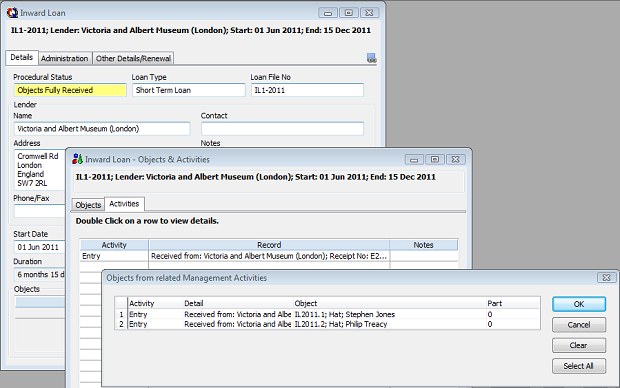Click the Activity column header in Activities table
This screenshot has height=388, width=620.
click(x=114, y=245)
